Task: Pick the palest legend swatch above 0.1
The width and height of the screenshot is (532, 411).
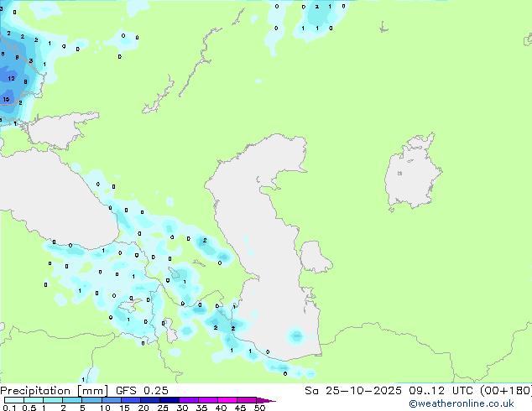Action: click(14, 400)
